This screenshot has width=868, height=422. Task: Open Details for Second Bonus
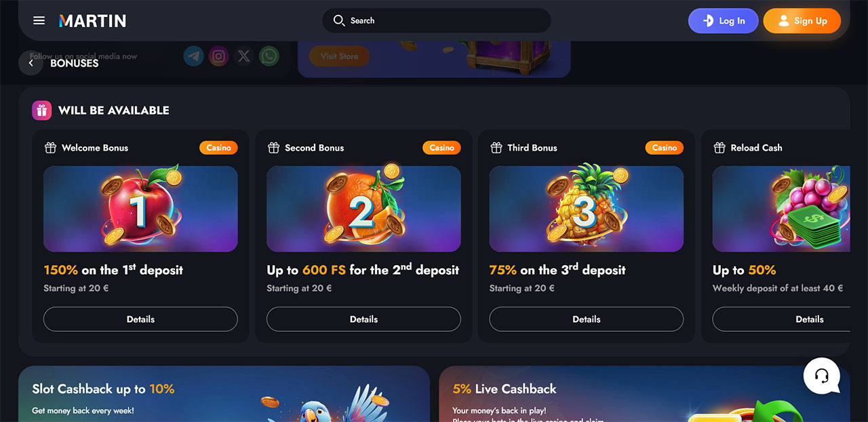363,319
